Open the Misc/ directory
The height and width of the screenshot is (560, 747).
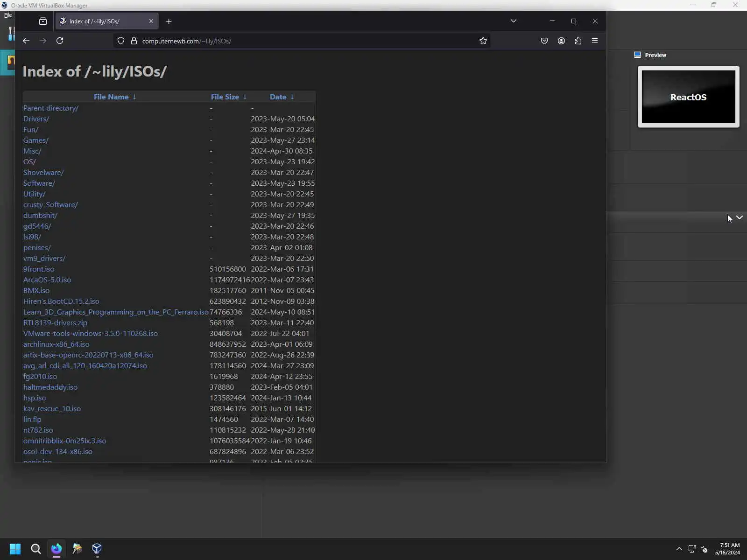32,151
